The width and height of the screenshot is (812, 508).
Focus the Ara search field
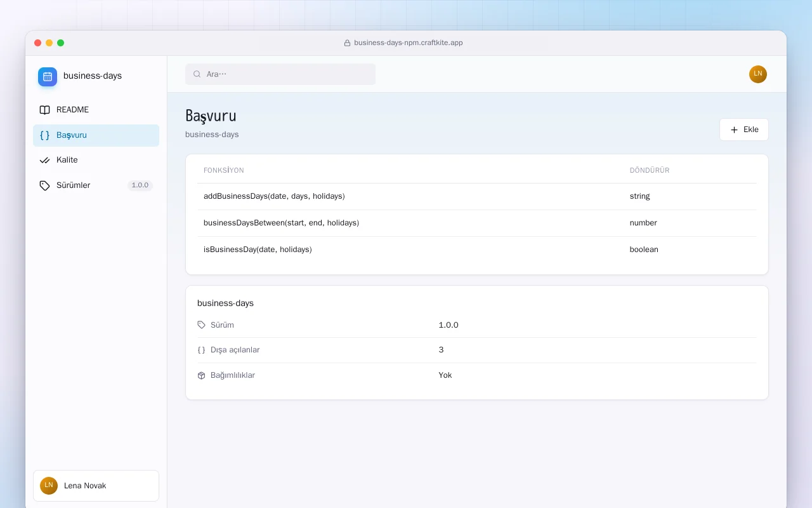[280, 74]
